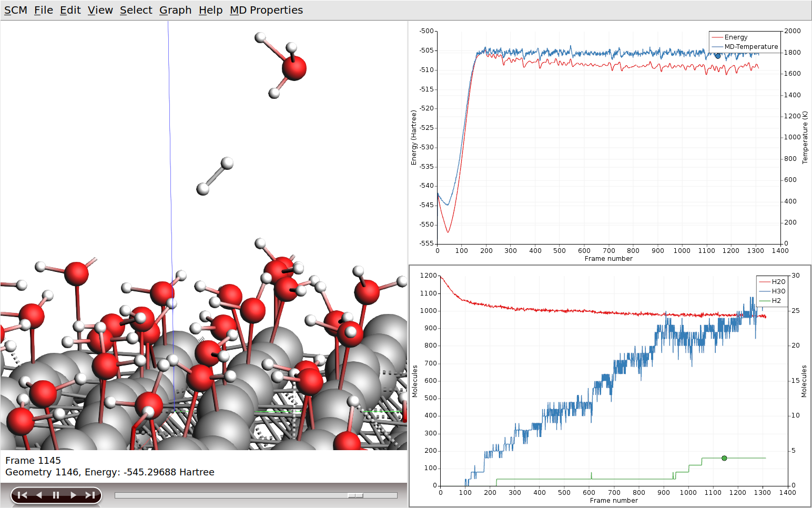Viewport: 812px width, 508px height.
Task: Open the File menu
Action: pos(44,10)
